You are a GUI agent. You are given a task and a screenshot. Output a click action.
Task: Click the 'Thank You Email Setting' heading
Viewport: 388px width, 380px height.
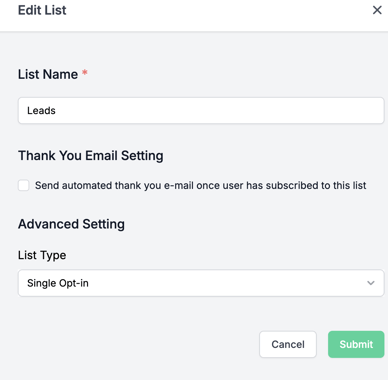pyautogui.click(x=91, y=156)
